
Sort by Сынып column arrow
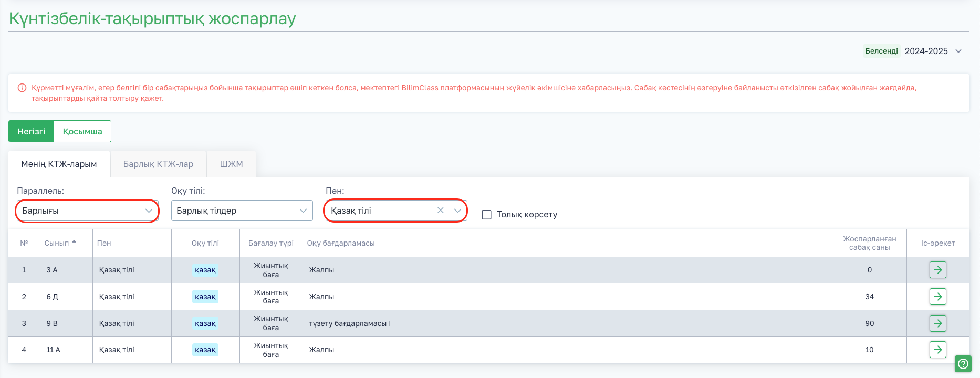click(74, 242)
